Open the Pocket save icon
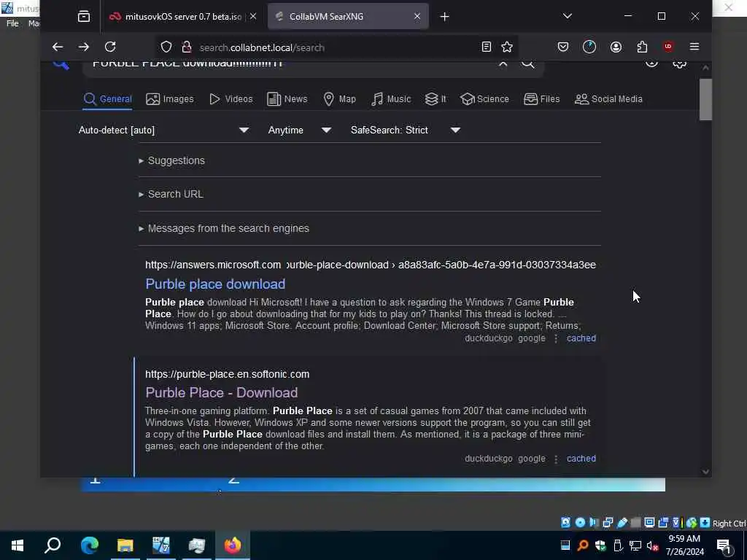Screen dimensions: 747x560 [x=563, y=47]
